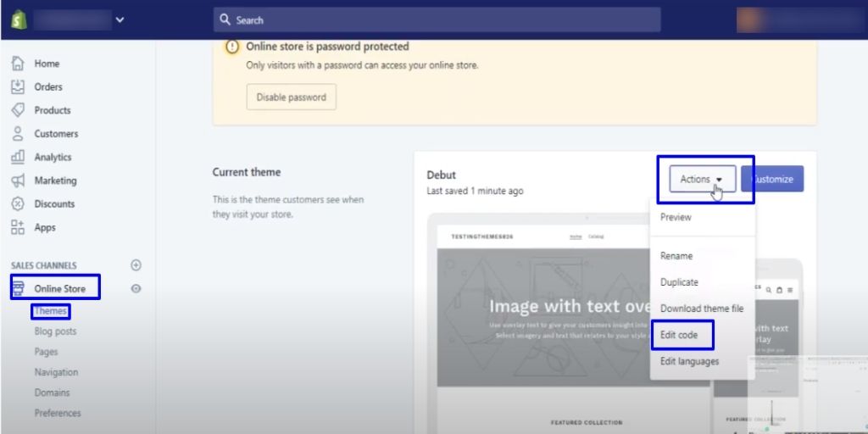The height and width of the screenshot is (434, 868).
Task: Open Apps section
Action: coord(45,227)
